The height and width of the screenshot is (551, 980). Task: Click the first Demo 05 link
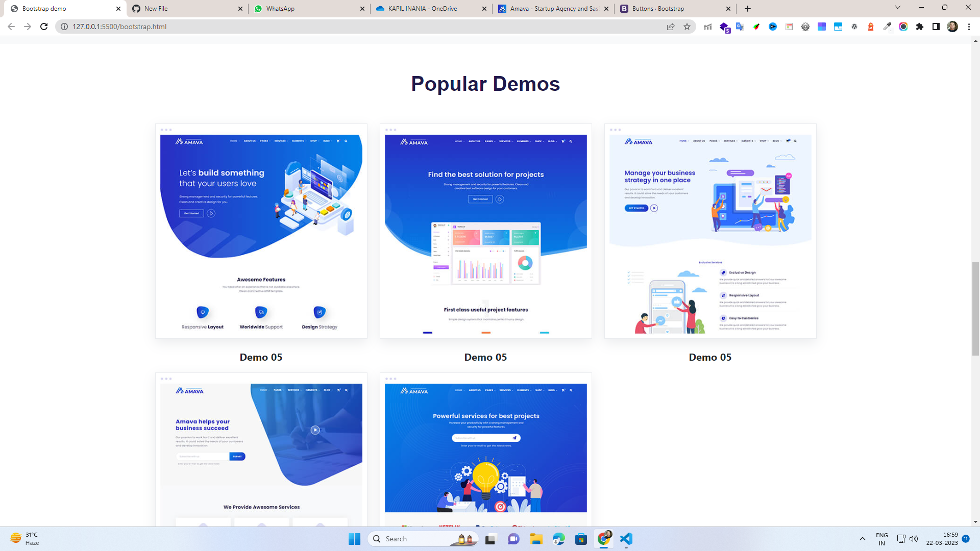261,357
